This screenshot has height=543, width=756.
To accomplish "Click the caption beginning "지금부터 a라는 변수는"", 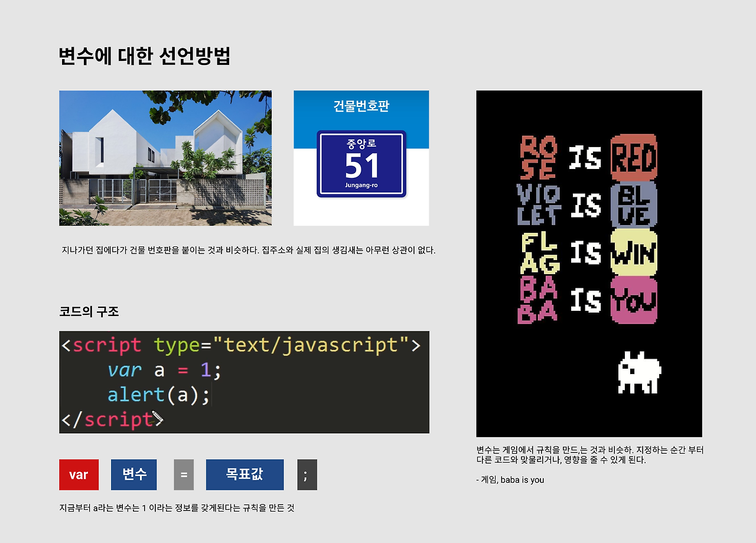I will 177,508.
